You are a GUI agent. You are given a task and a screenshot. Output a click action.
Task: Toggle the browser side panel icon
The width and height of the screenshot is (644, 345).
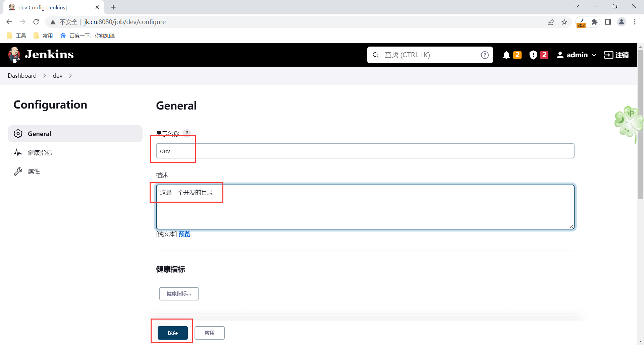tap(608, 22)
